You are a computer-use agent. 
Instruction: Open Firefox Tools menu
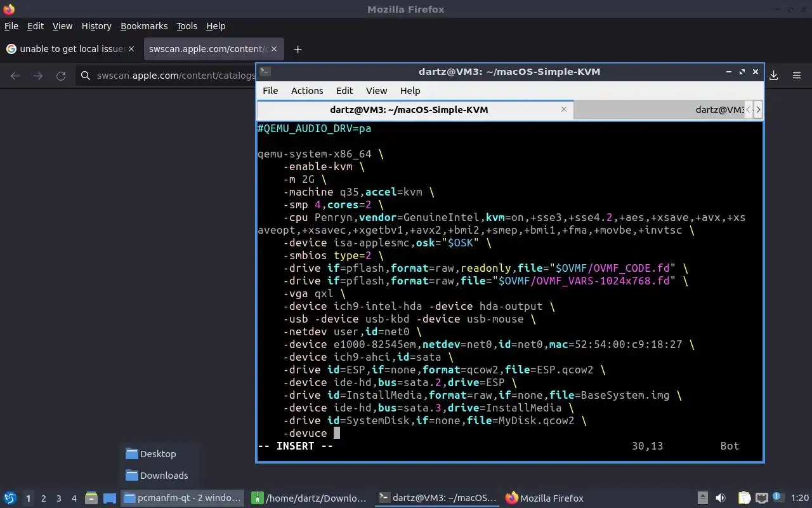pyautogui.click(x=187, y=26)
